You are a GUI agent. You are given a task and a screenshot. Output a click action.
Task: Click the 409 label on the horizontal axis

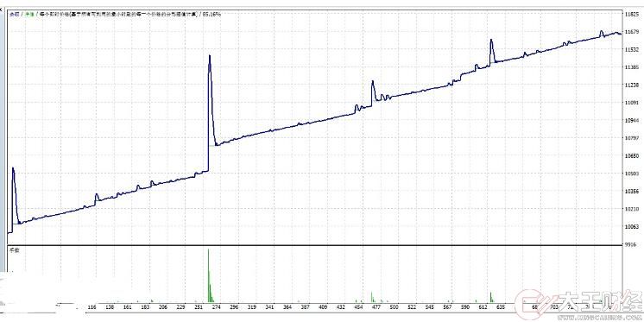pyautogui.click(x=322, y=307)
